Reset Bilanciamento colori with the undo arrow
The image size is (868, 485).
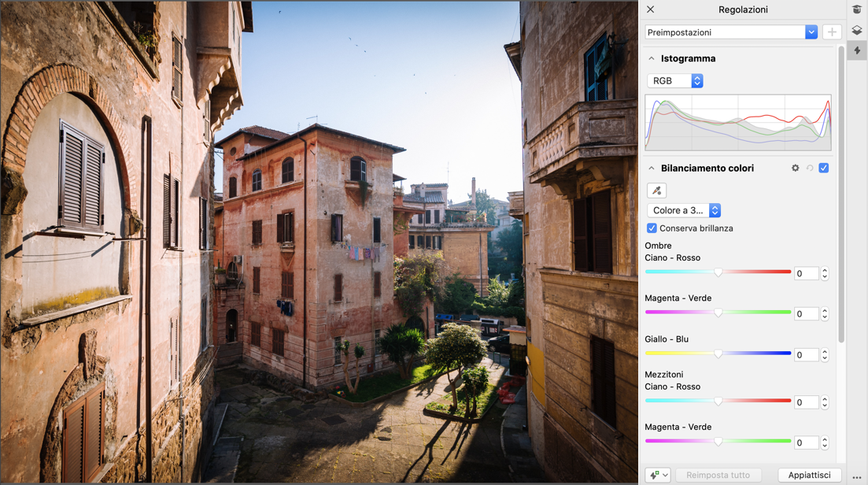click(809, 168)
